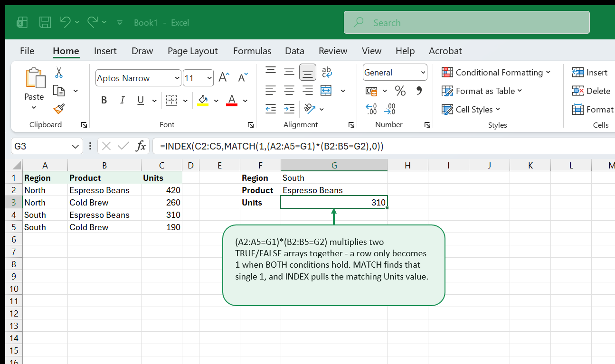The height and width of the screenshot is (364, 615).
Task: Click the Middle Align icon
Action: (x=289, y=72)
